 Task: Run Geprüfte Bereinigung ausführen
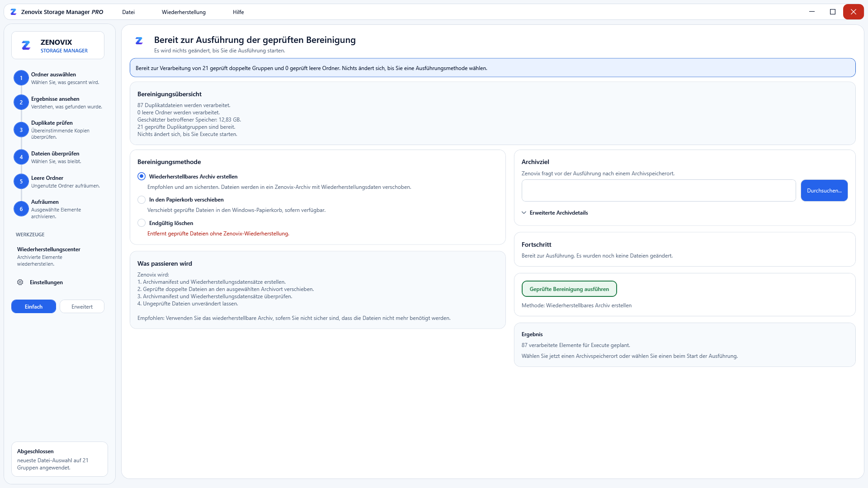[569, 289]
